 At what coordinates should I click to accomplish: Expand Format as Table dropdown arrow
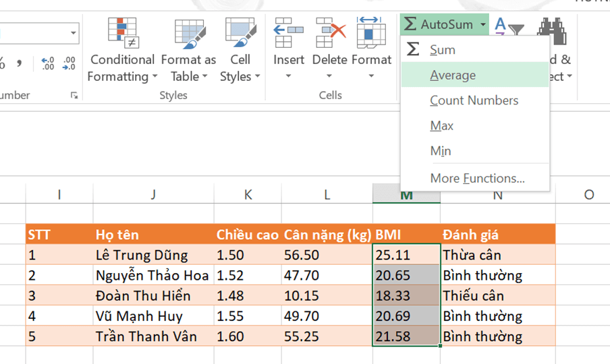[x=204, y=75]
